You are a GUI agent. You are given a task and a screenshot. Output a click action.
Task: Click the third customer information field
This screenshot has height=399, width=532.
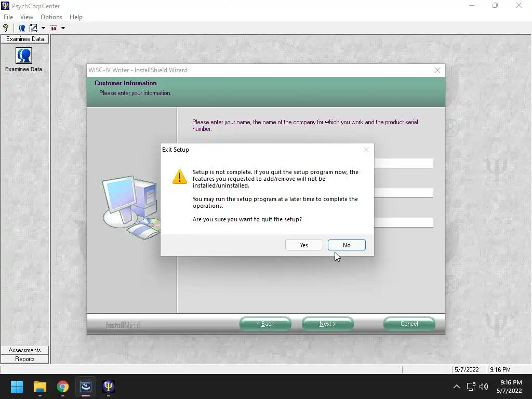click(x=403, y=222)
